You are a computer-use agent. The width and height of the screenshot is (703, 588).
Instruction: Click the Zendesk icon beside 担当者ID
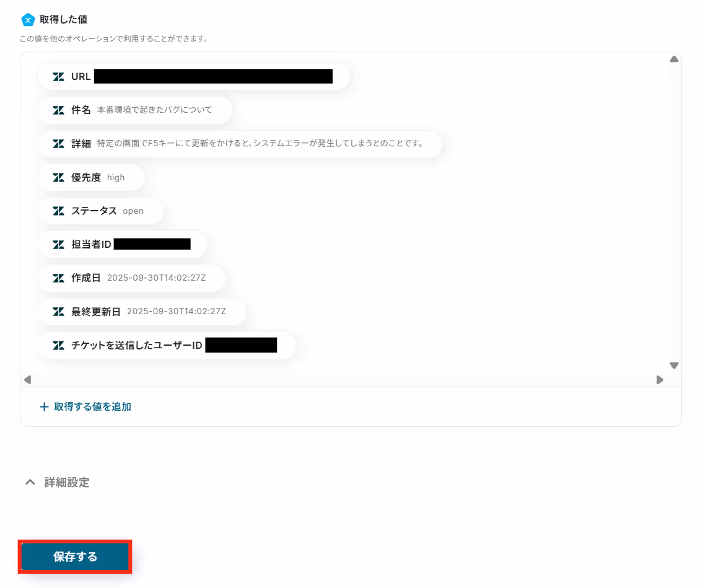[58, 245]
